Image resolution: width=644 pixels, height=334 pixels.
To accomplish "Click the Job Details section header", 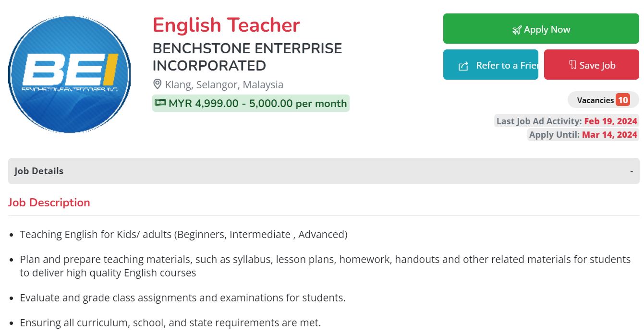I will (39, 171).
